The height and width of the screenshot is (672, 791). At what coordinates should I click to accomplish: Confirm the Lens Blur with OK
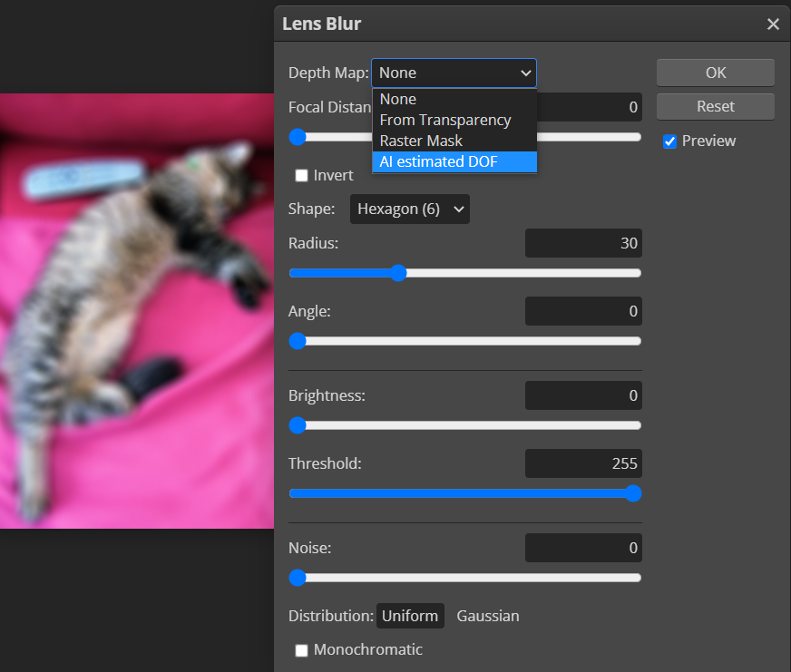coord(715,73)
